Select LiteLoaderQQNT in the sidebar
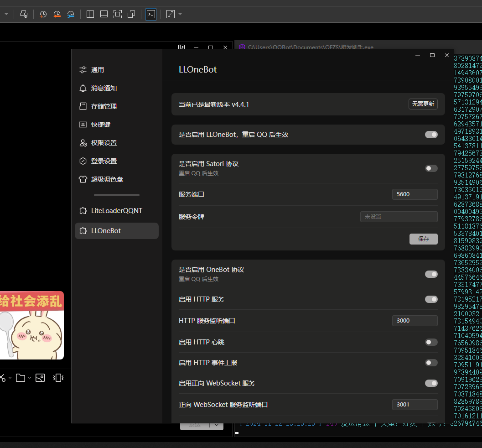Screen dimensions: 482x448 tap(117, 211)
